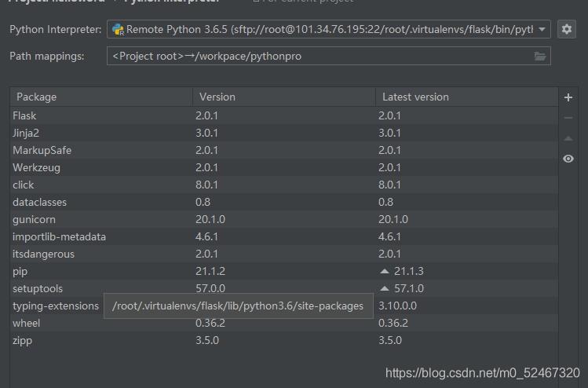Sort by the Latest version column header
Image resolution: width=588 pixels, height=388 pixels.
pos(466,97)
